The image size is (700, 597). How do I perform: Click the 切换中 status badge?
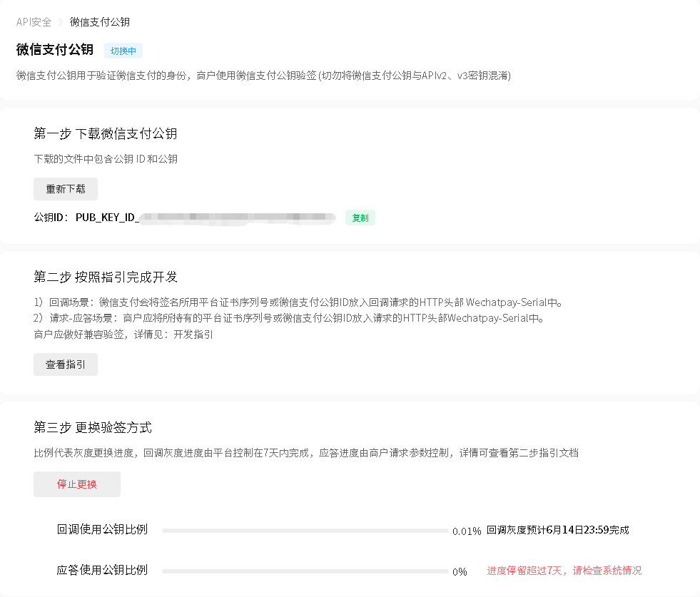[x=123, y=51]
